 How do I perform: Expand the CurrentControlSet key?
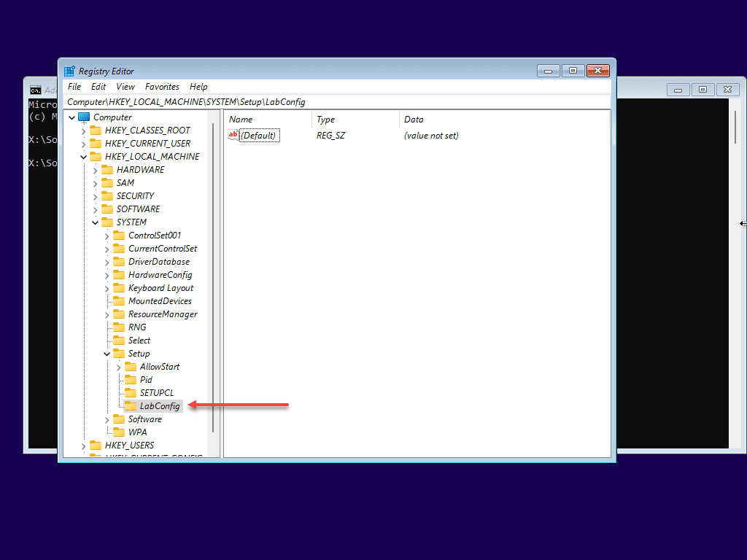(107, 248)
